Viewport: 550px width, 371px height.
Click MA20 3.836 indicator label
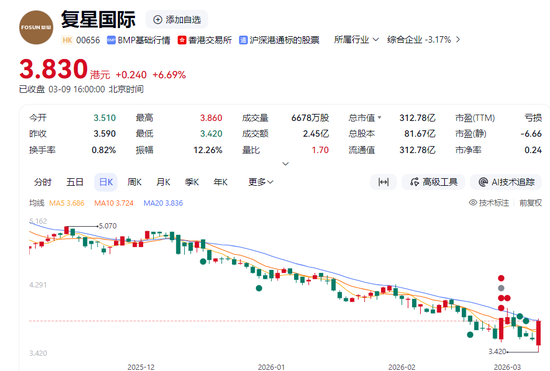coord(163,203)
